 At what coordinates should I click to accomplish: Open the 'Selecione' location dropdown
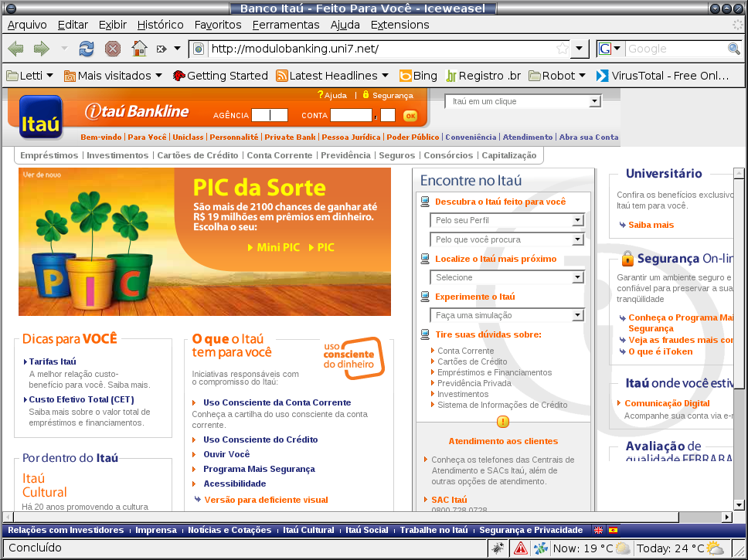coord(507,277)
